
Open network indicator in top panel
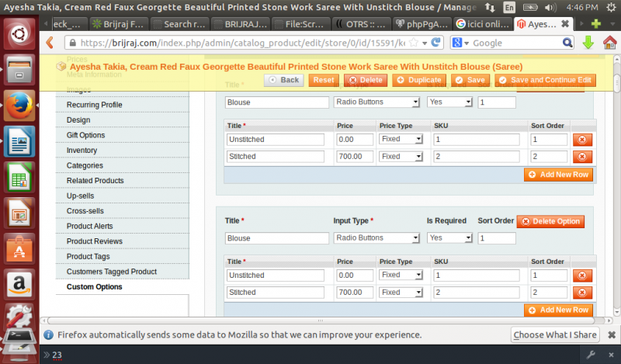click(490, 7)
